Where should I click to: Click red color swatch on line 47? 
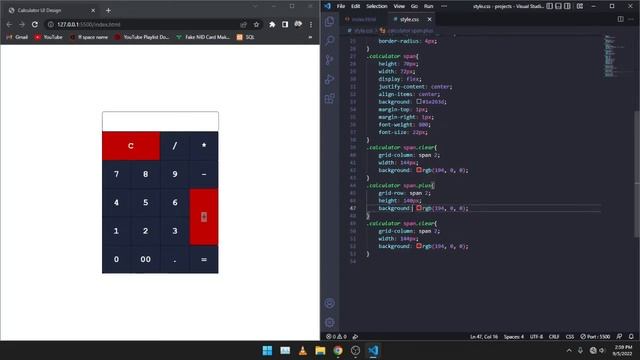click(x=419, y=208)
